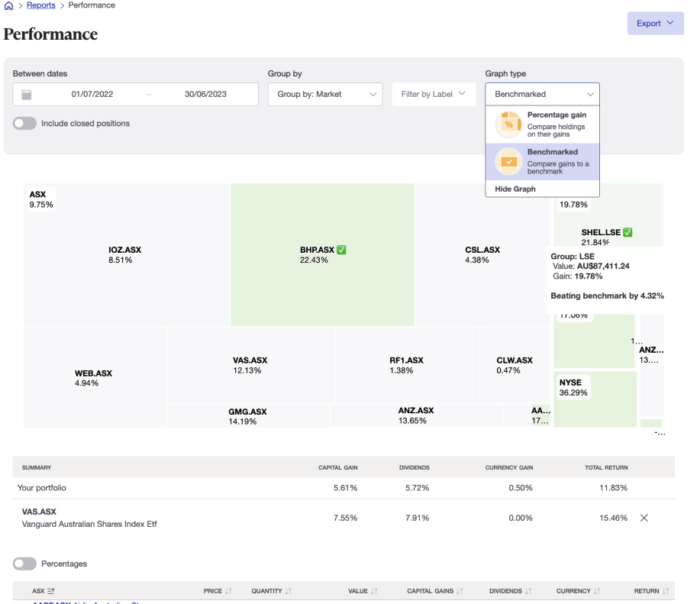Select the BHP.ASX treemap tile

(x=322, y=254)
